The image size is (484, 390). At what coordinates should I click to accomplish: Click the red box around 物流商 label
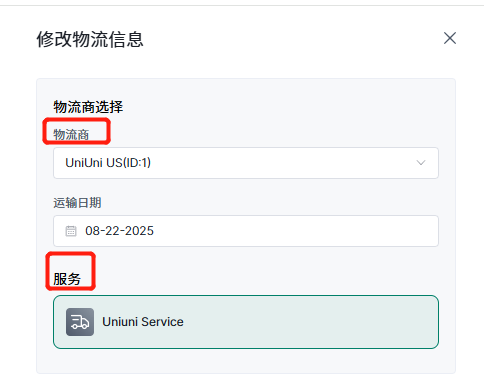pos(76,131)
